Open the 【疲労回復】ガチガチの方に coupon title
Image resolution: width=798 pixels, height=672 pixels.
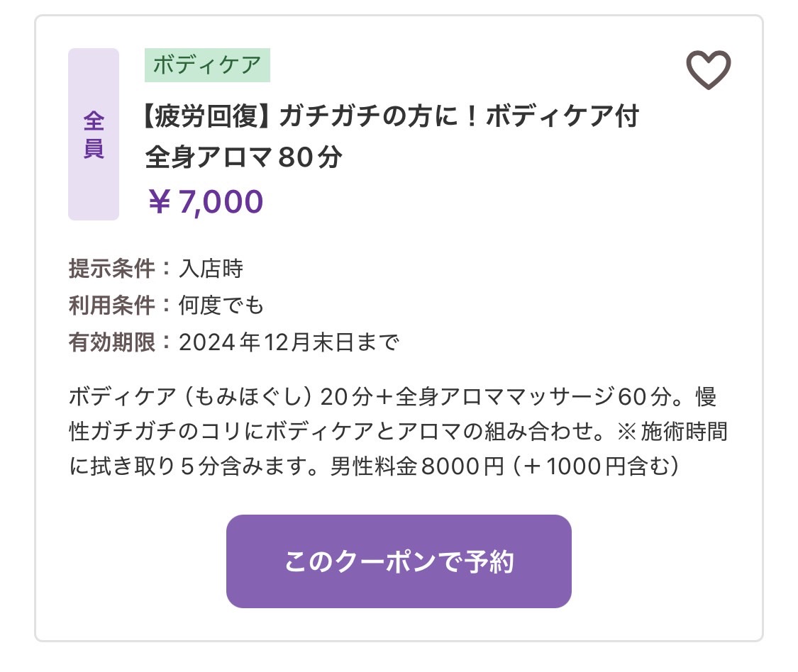click(x=390, y=116)
